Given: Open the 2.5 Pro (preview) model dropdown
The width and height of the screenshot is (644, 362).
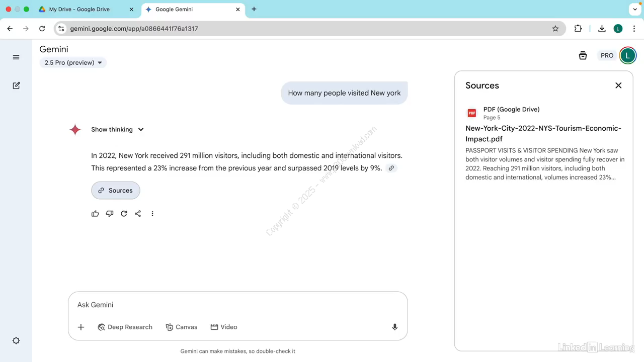Looking at the screenshot, I should click(73, 63).
